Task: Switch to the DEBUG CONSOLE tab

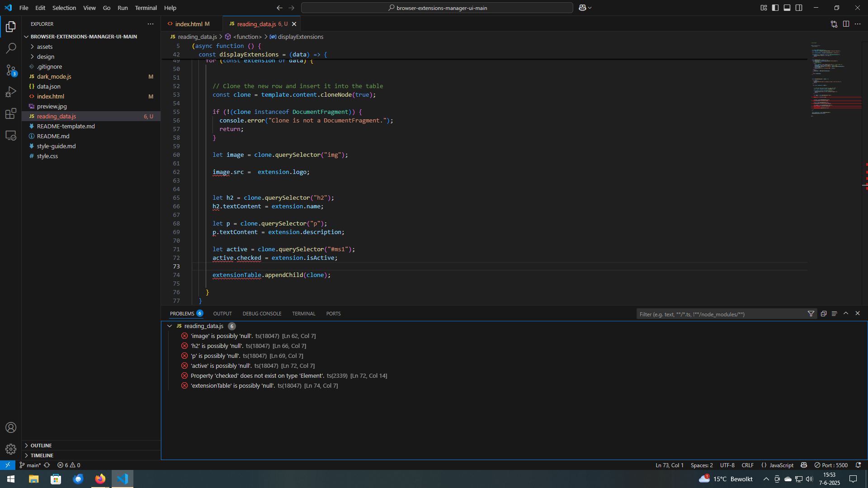Action: tap(262, 314)
